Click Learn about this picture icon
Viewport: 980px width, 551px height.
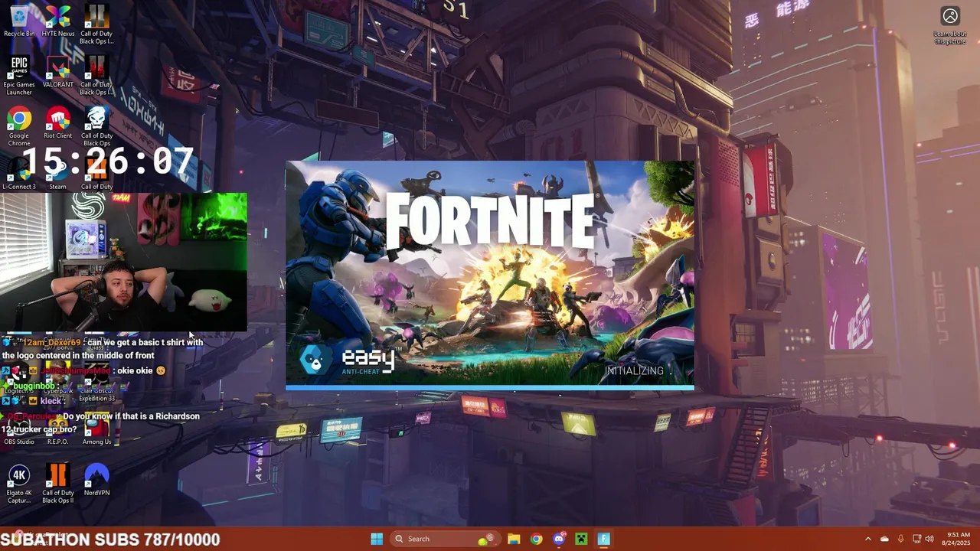point(950,25)
